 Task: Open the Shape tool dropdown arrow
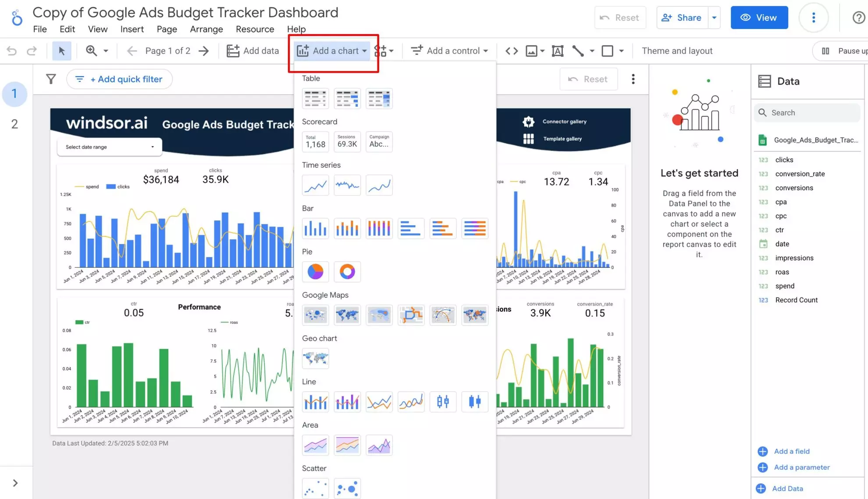click(621, 51)
